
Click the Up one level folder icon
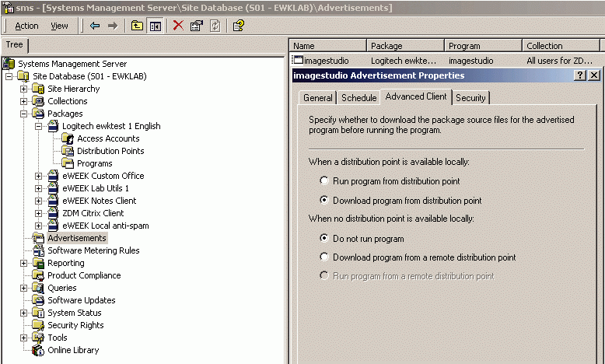[x=137, y=26]
